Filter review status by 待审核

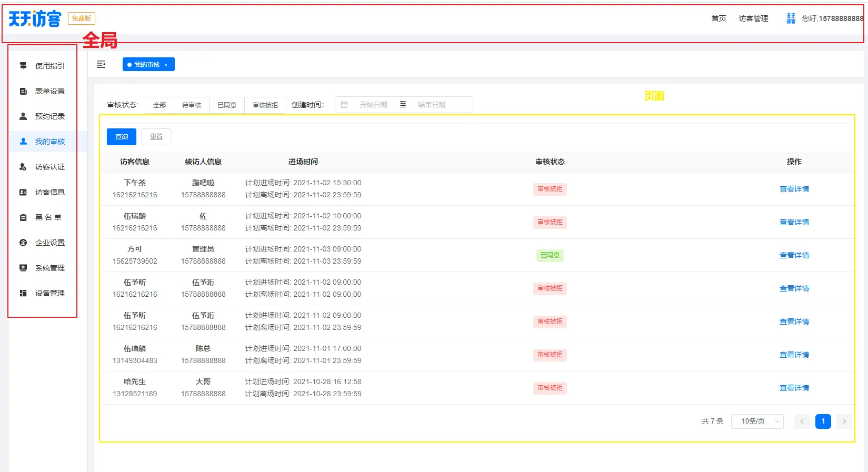[x=192, y=105]
